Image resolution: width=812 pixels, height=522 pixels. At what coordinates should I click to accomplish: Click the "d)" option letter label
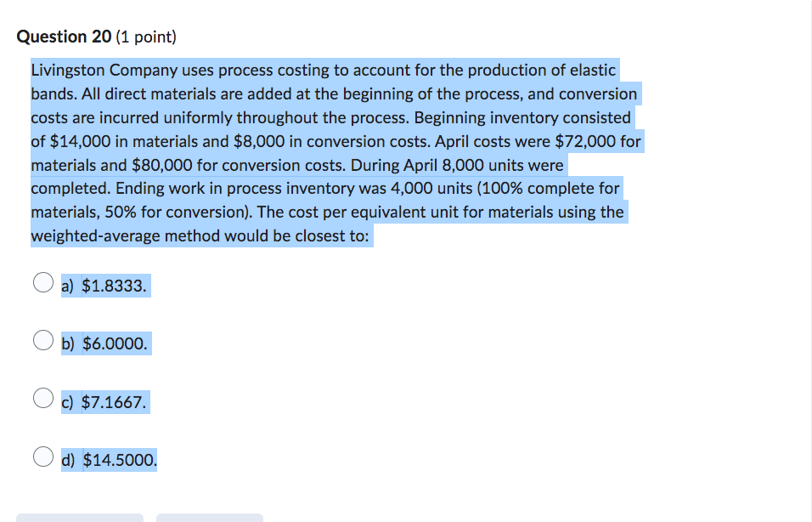point(68,459)
